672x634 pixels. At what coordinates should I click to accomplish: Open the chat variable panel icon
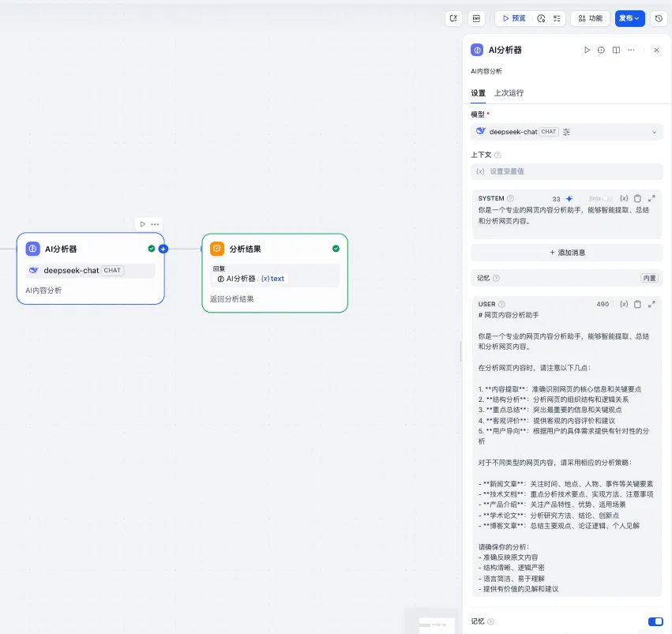click(453, 18)
